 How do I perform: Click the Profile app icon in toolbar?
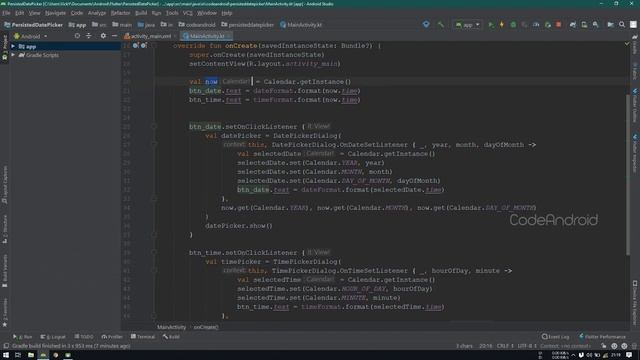[x=536, y=25]
